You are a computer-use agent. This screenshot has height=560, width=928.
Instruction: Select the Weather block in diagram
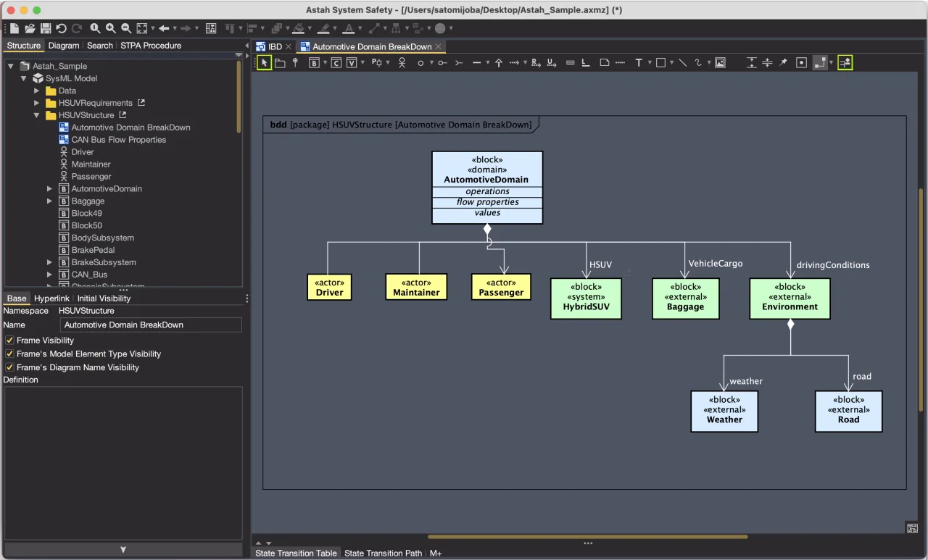click(724, 411)
